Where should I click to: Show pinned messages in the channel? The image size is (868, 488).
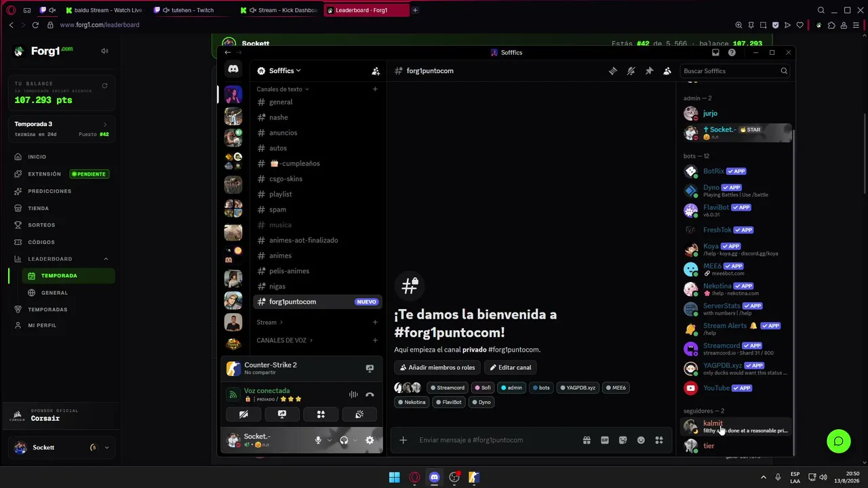649,70
